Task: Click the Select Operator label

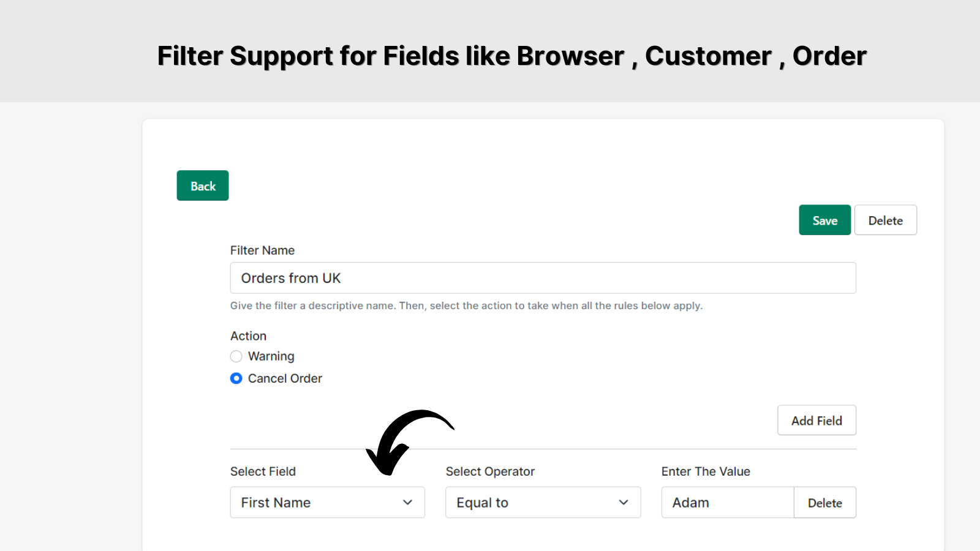Action: pos(490,471)
